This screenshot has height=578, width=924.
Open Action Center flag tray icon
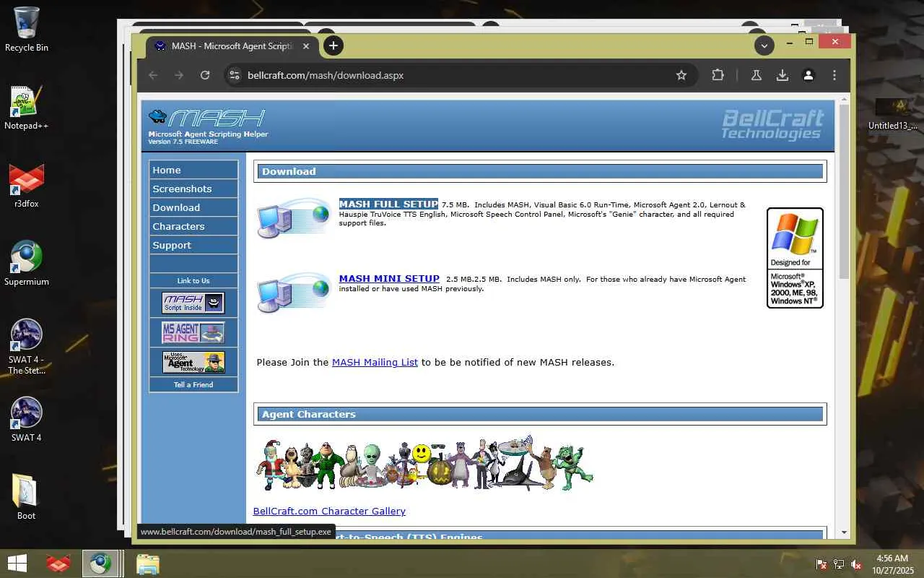click(x=821, y=564)
